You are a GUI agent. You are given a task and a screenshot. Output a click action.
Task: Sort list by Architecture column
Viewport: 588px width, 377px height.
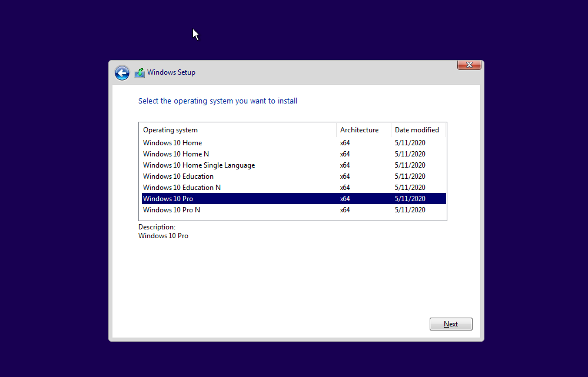pos(359,130)
